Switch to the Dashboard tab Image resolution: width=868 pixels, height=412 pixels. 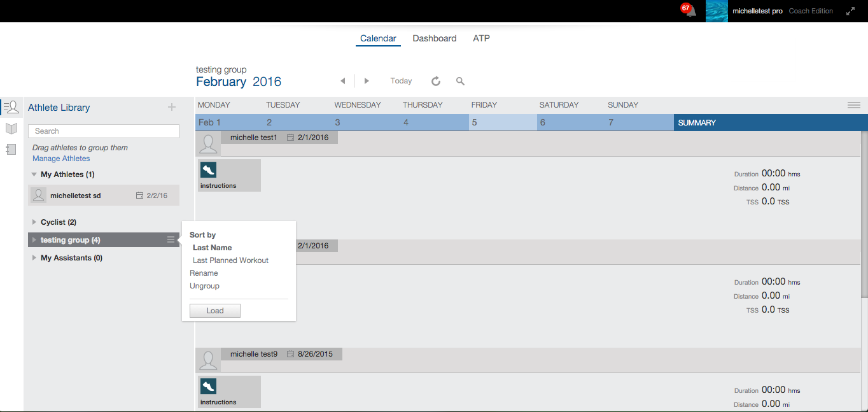[x=434, y=38]
